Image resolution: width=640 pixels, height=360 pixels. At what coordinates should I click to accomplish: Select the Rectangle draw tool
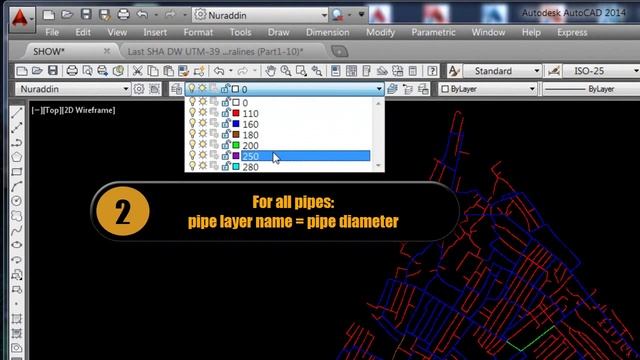16,171
